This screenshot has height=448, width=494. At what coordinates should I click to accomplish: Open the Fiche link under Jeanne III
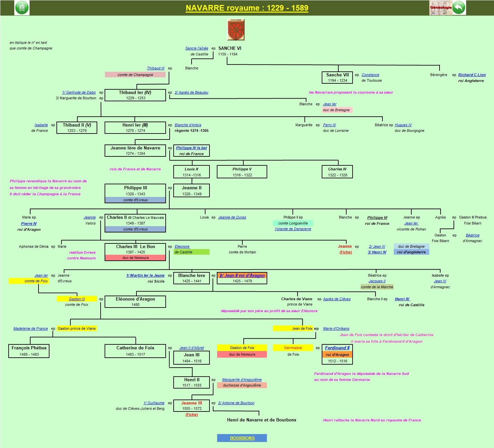(192, 414)
